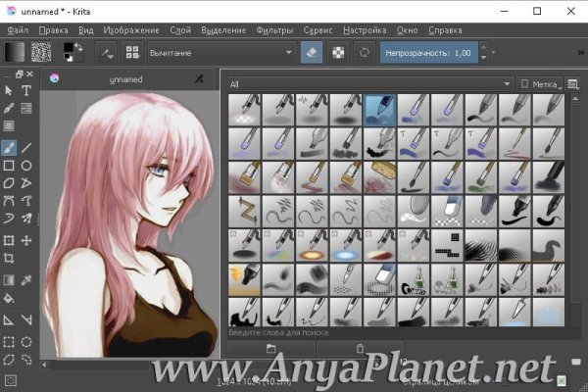Viewport: 588px width, 392px height.
Task: Select the Move tool
Action: [26, 240]
